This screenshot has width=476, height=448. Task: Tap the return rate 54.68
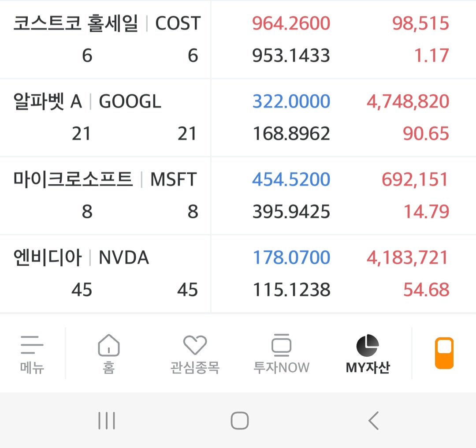[x=427, y=290]
